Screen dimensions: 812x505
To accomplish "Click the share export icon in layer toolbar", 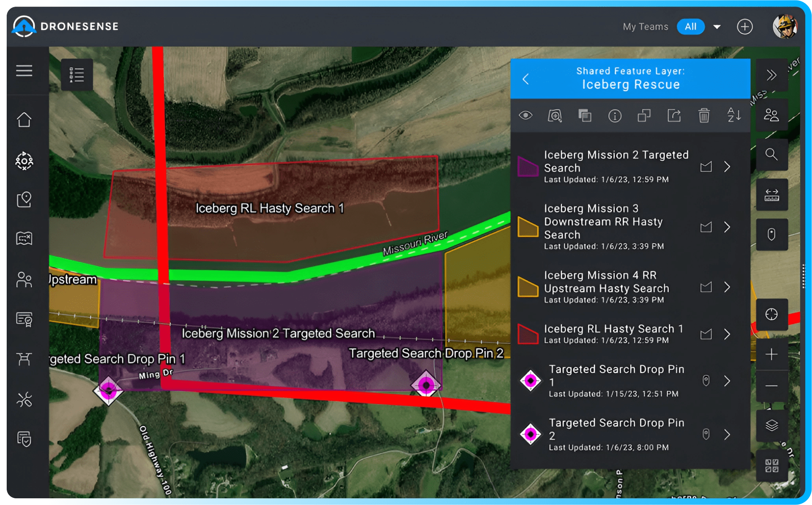I will 674,116.
